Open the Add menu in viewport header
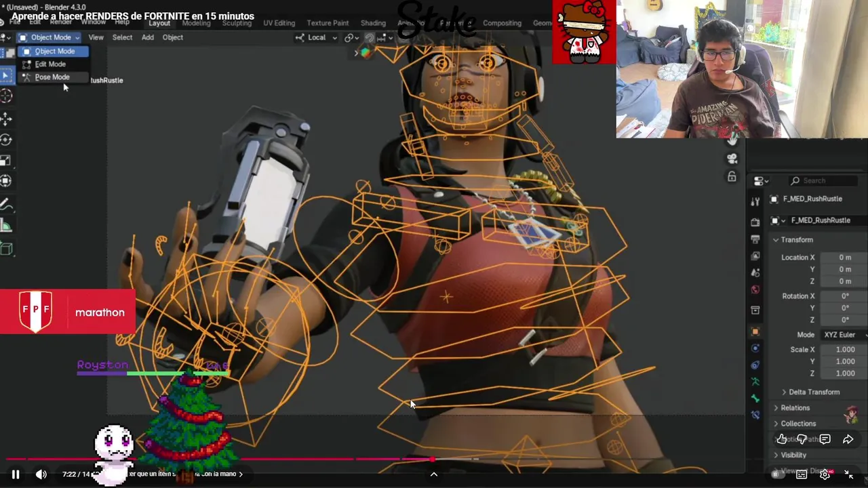 pos(147,37)
